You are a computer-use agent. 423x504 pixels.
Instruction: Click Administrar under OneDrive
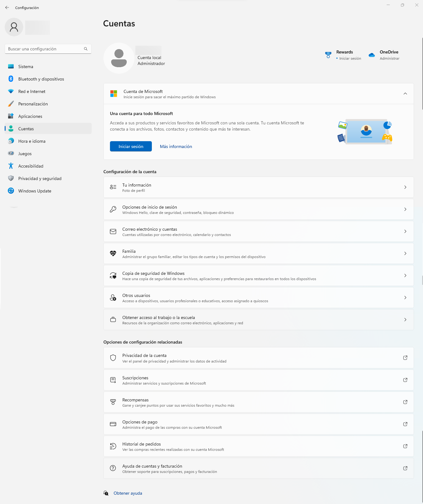[389, 58]
